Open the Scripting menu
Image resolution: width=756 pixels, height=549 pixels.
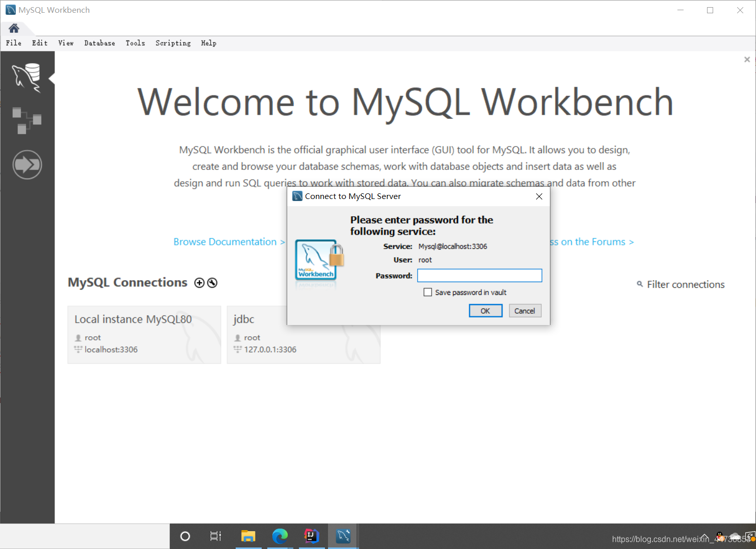tap(173, 43)
